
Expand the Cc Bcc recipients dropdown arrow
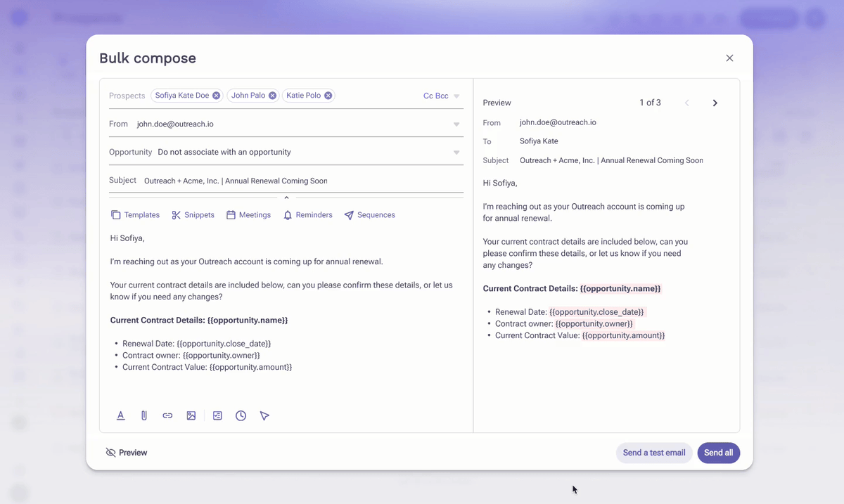click(456, 96)
